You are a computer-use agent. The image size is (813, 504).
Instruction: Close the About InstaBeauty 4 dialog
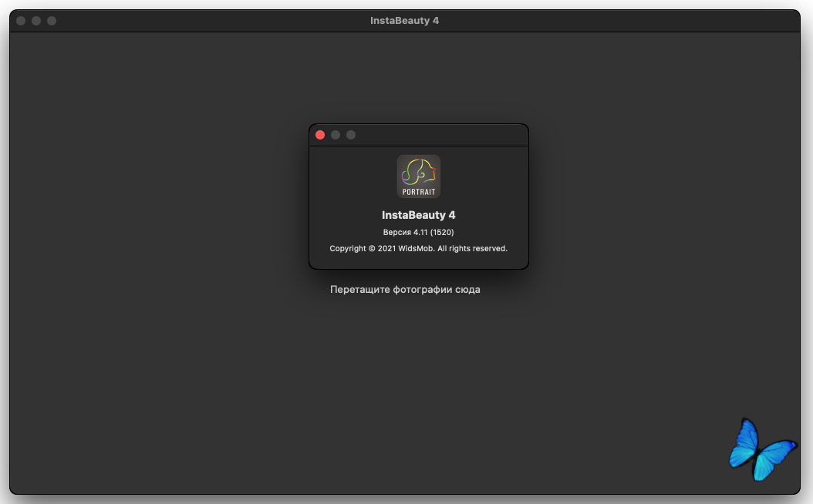coord(320,135)
